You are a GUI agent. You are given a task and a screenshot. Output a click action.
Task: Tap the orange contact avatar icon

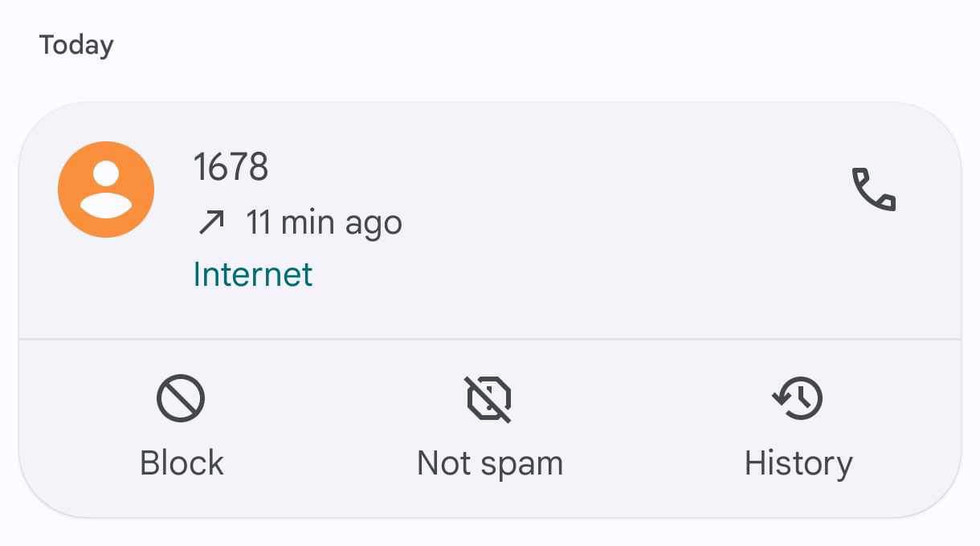point(105,189)
